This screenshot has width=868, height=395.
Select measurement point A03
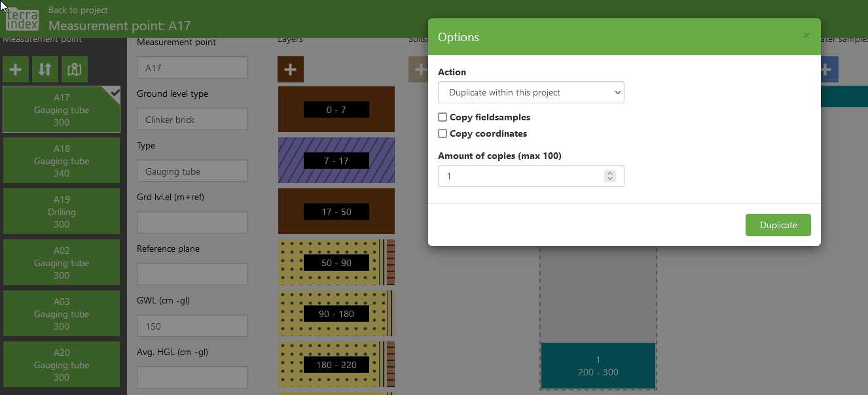(62, 314)
